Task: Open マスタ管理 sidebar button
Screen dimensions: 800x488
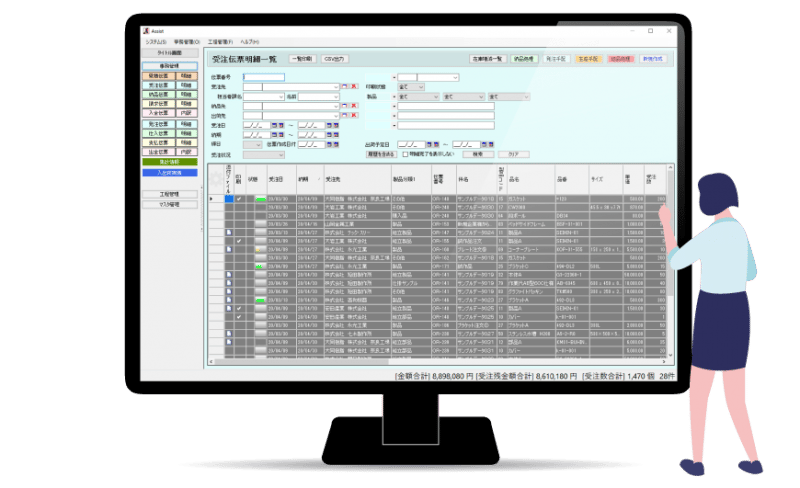Action: [x=169, y=204]
